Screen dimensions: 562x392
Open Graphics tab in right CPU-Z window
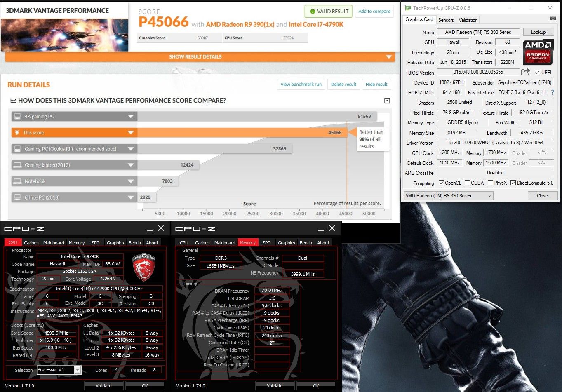[x=286, y=243]
